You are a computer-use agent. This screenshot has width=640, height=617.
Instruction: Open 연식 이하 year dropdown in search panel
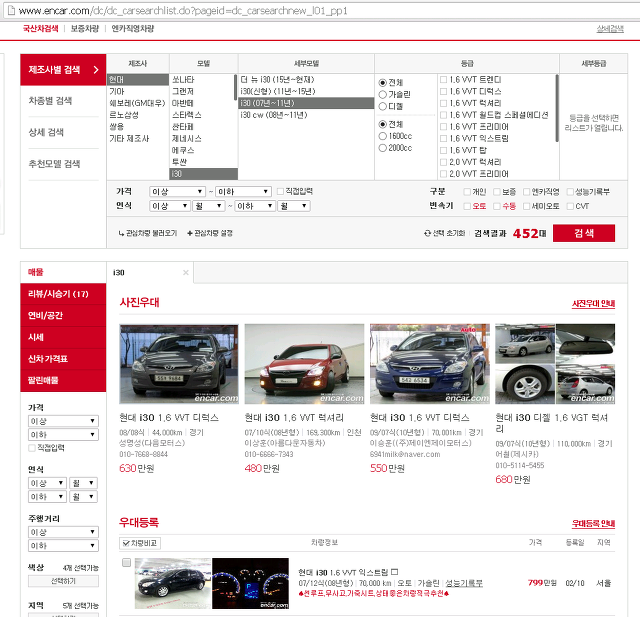click(255, 206)
